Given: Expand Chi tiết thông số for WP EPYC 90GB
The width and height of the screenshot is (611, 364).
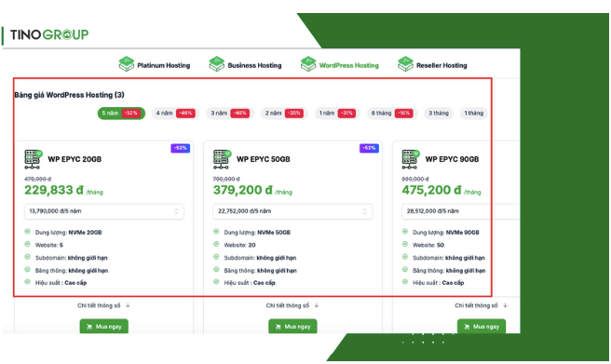Looking at the screenshot, I should pyautogui.click(x=481, y=305).
